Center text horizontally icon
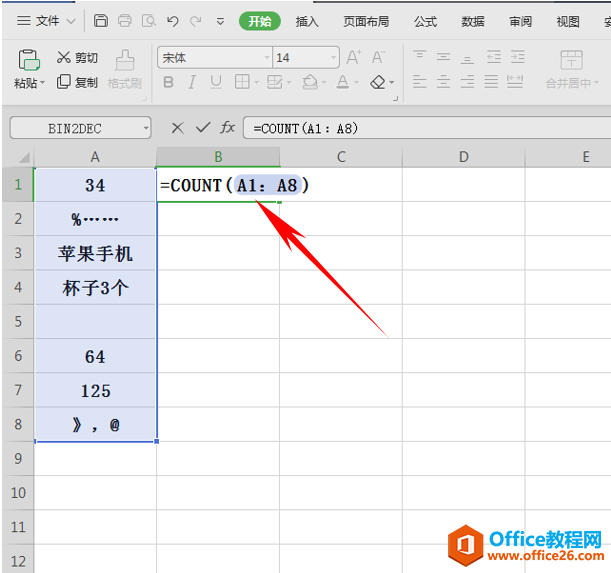Viewport: 611px width, 573px height. [443, 82]
